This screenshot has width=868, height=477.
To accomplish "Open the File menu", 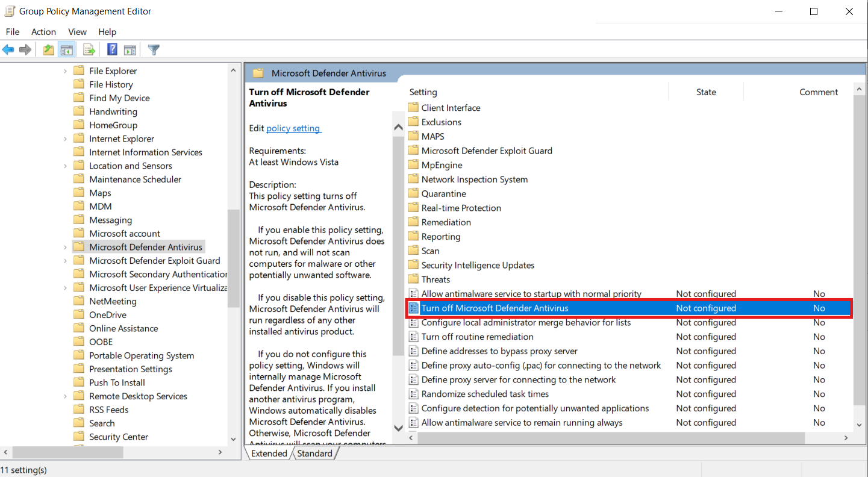I will click(12, 32).
